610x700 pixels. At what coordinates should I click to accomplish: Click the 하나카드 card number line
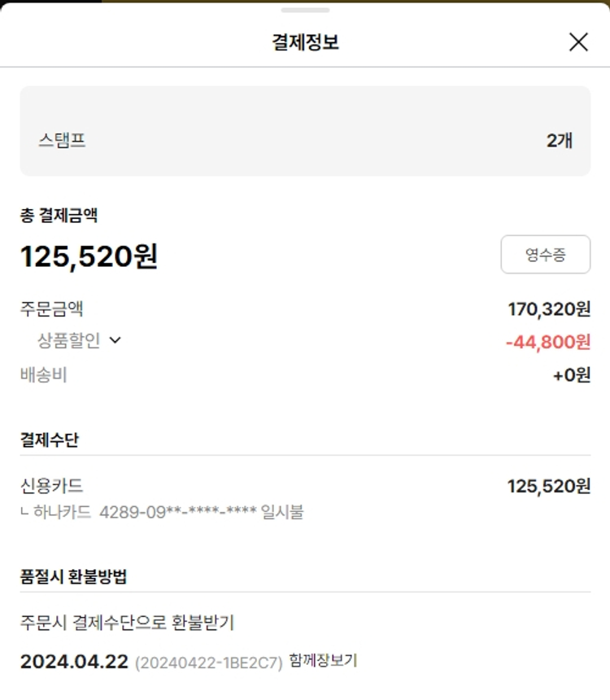[x=162, y=512]
